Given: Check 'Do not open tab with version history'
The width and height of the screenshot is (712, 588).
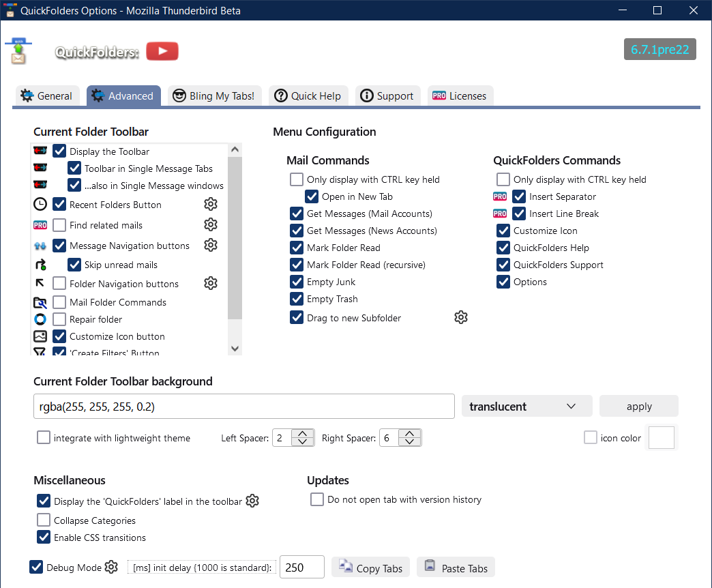Looking at the screenshot, I should pos(317,499).
